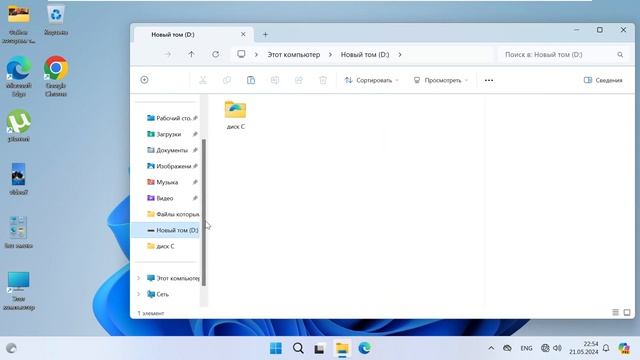
Task: Refresh the current folder view
Action: click(216, 54)
